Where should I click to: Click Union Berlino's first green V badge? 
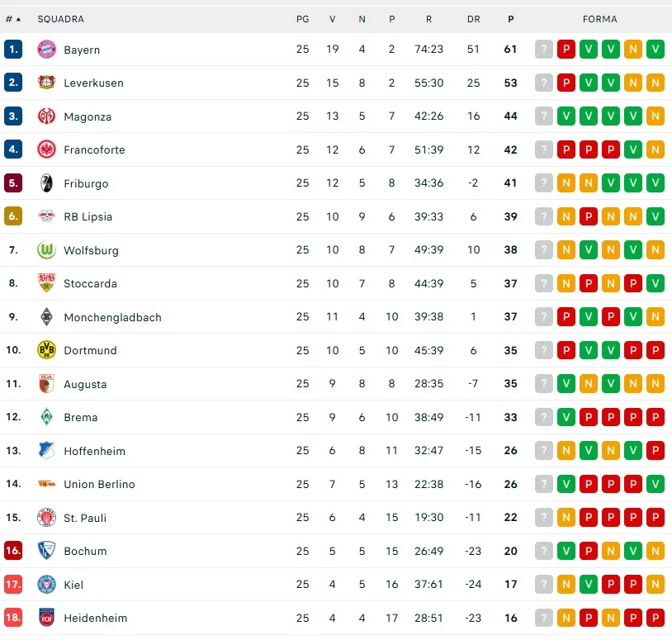[x=566, y=484]
